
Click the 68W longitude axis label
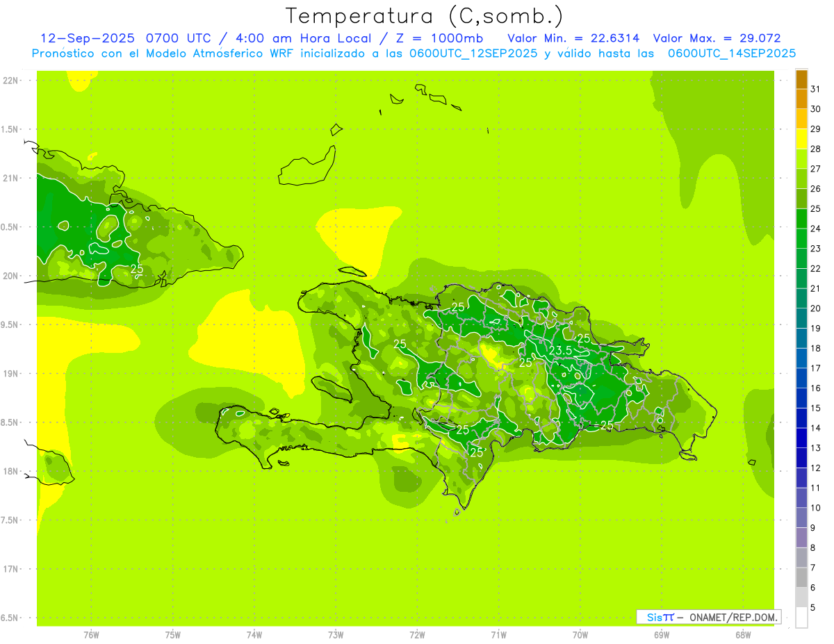click(743, 634)
